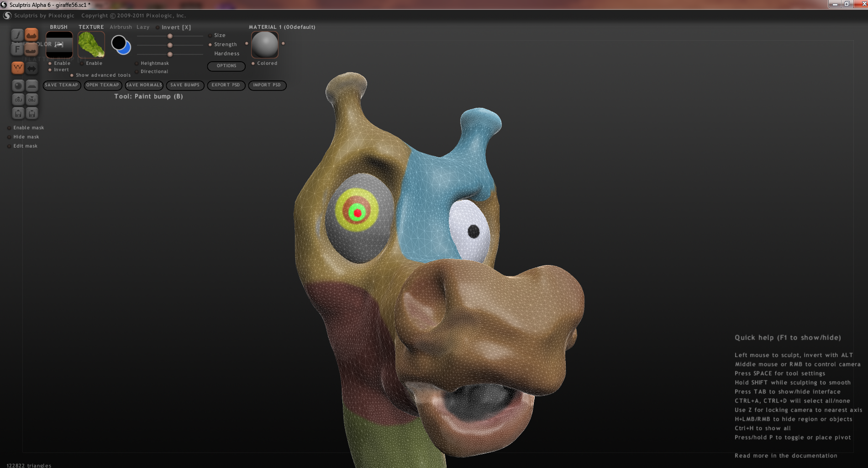Toggle the Size pressure option

pos(217,36)
